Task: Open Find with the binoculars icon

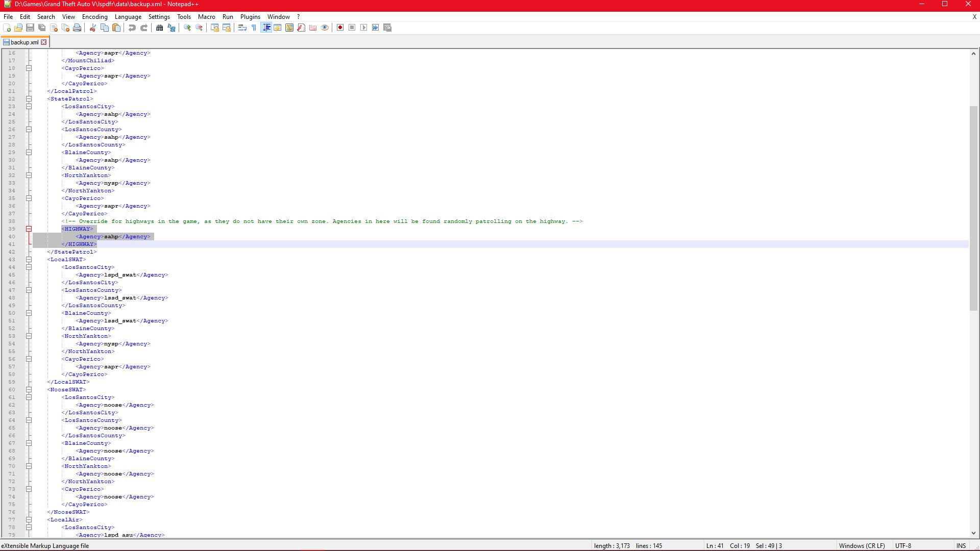Action: click(160, 28)
